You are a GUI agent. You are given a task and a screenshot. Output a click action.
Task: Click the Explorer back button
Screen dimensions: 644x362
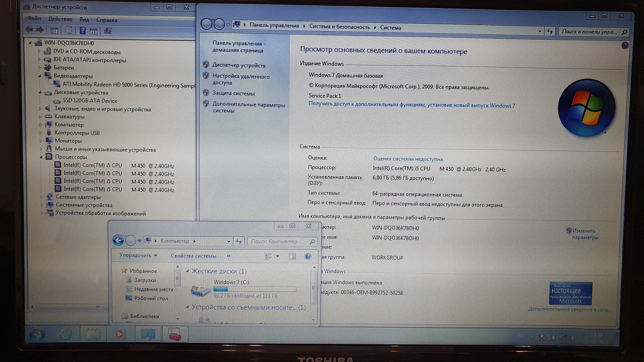(x=118, y=241)
